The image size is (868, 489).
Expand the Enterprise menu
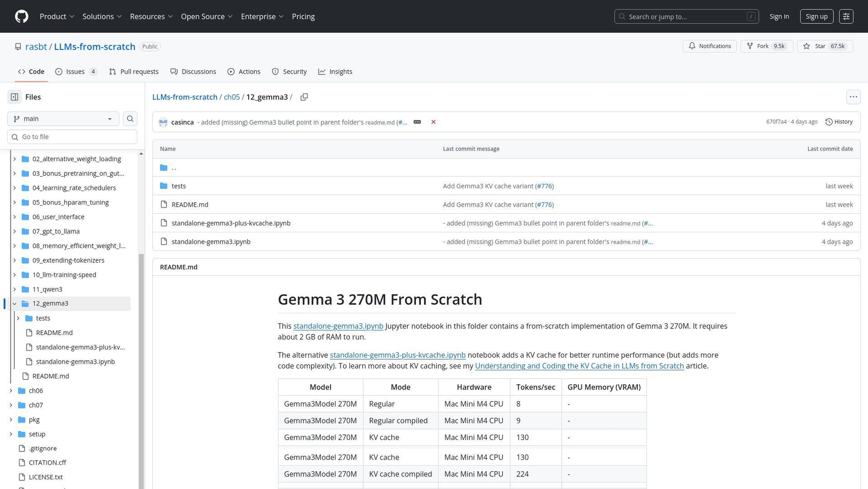262,16
